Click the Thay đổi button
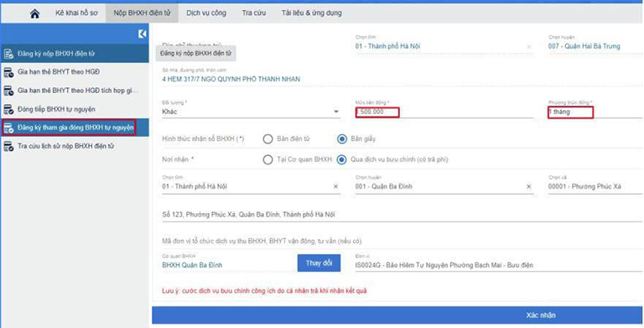This screenshot has width=644, height=328. 319,263
